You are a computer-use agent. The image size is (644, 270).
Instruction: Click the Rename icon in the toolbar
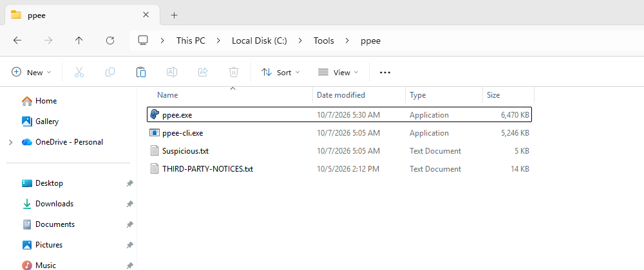click(x=172, y=72)
